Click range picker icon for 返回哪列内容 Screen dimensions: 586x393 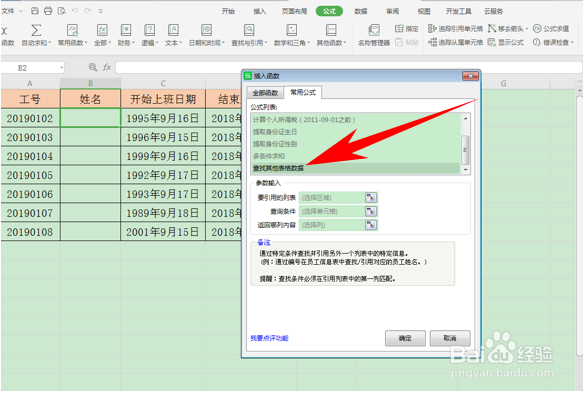click(x=371, y=225)
